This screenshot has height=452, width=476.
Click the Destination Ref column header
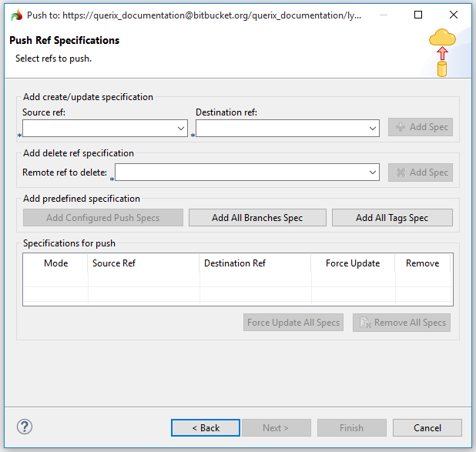coord(235,263)
